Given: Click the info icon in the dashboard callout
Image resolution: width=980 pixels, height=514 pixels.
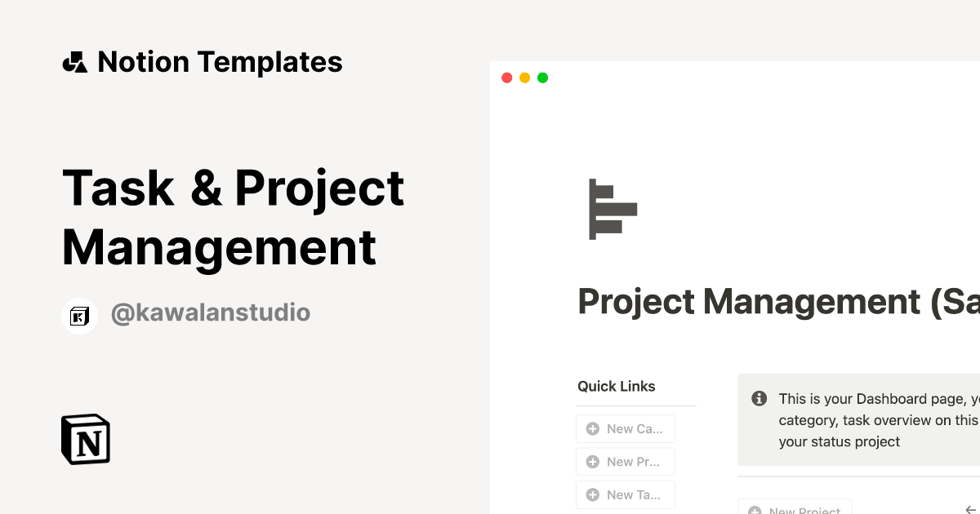Looking at the screenshot, I should [x=759, y=398].
